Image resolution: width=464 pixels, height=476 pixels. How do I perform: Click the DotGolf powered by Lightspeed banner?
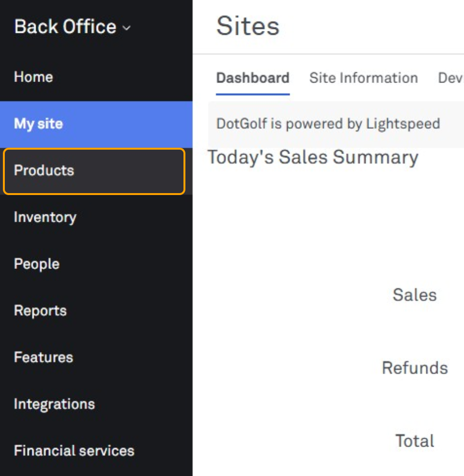pos(328,124)
